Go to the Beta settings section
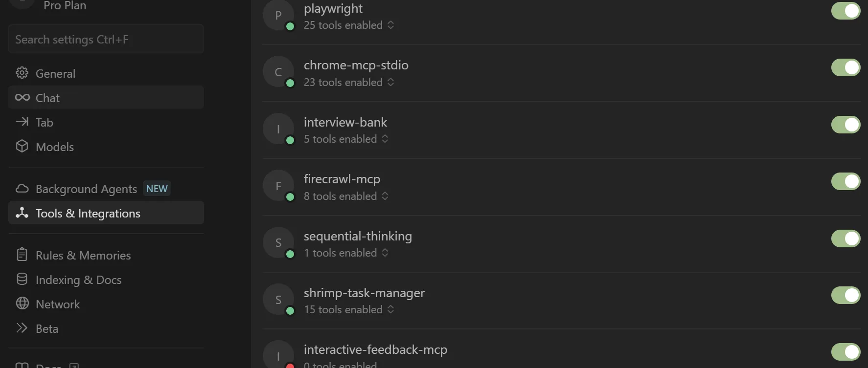This screenshot has width=868, height=368. 46,328
